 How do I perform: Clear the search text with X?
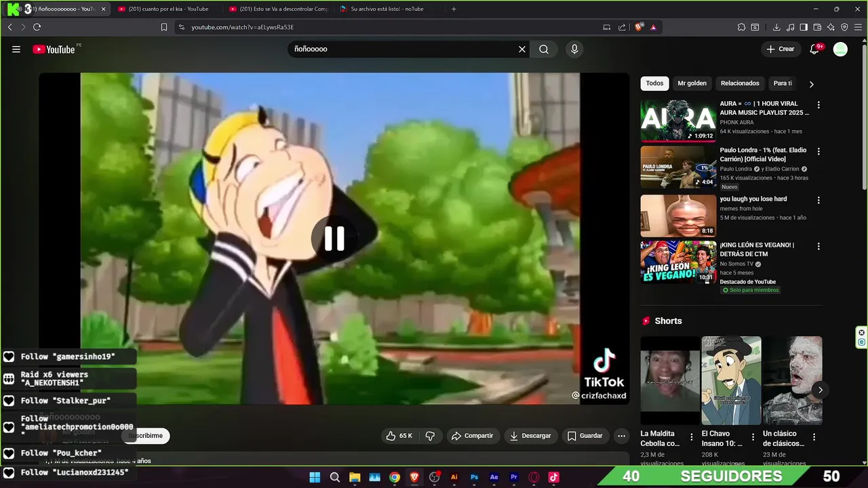coord(522,49)
